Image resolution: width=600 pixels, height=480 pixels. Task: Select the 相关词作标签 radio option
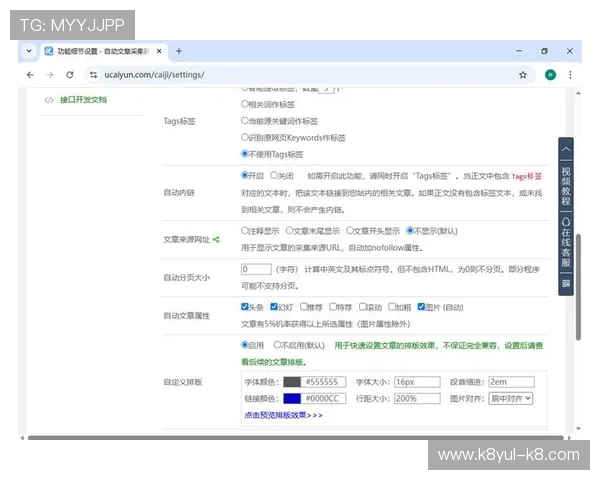[x=245, y=104]
